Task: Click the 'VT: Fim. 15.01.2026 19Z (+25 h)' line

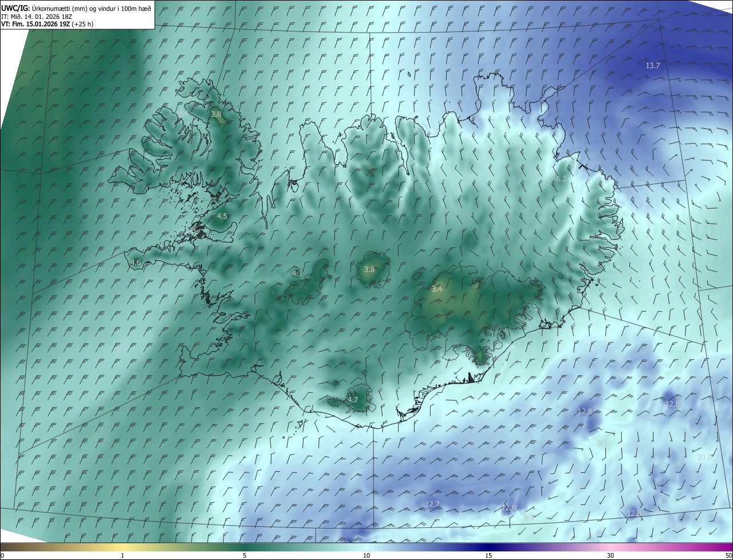Action: (47, 24)
